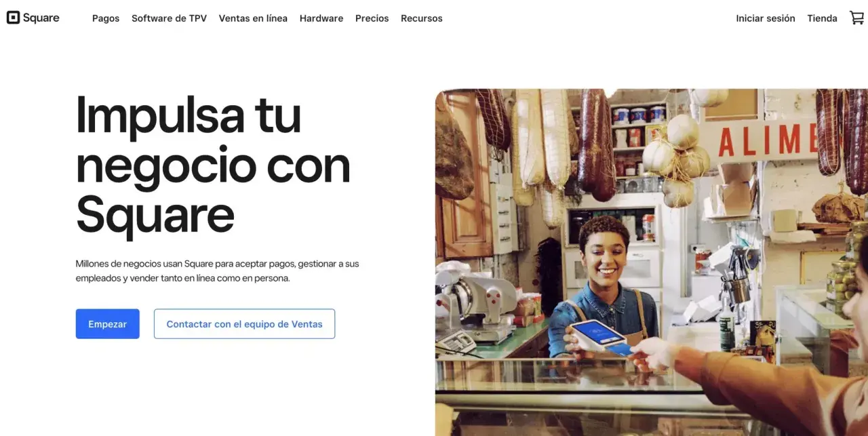Click the Square logo in header
Image resolution: width=868 pixels, height=436 pixels.
33,18
